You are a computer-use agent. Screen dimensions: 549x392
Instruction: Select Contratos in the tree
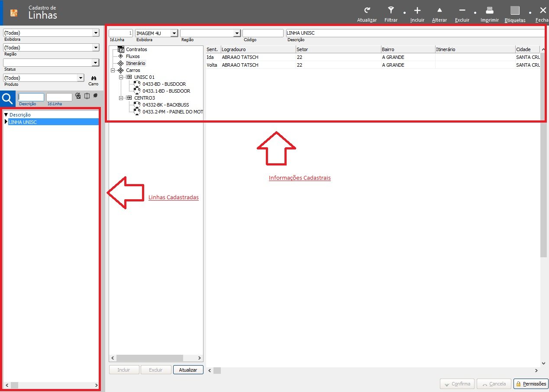pos(136,49)
